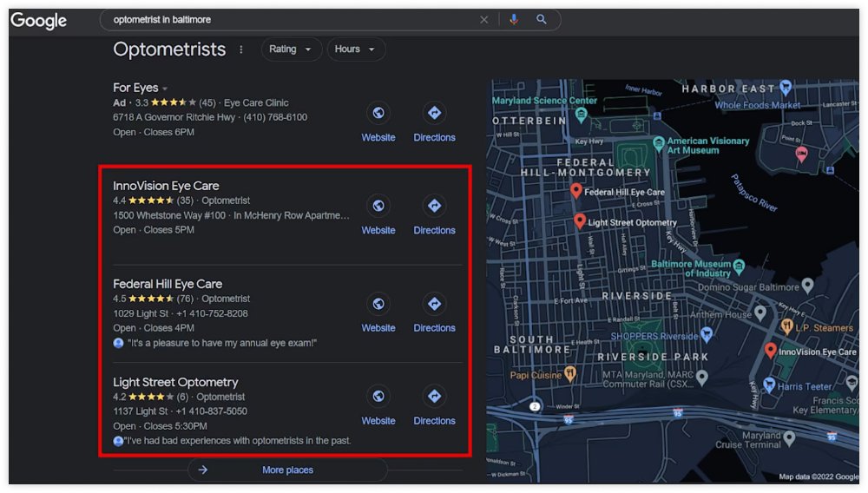Open Federal Hill Eye Care website
Image resolution: width=868 pixels, height=493 pixels.
[378, 305]
